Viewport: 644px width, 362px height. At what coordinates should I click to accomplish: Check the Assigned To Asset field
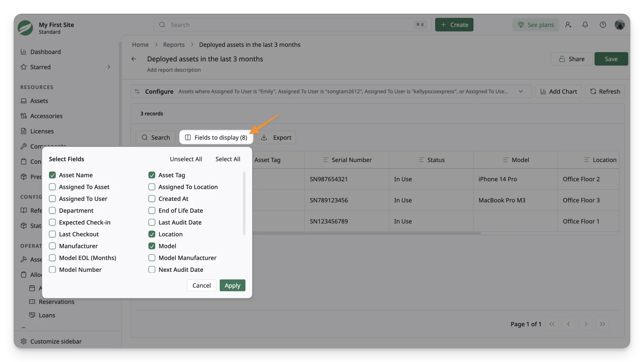point(52,187)
